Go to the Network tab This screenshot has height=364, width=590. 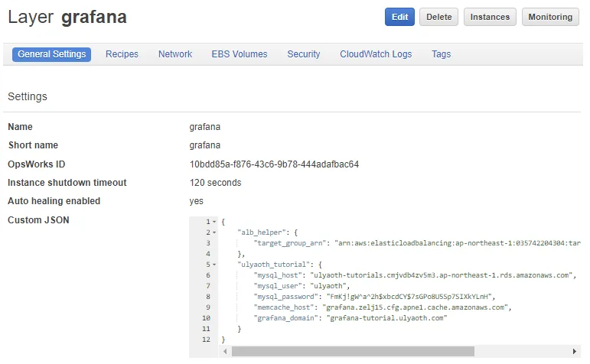(175, 54)
